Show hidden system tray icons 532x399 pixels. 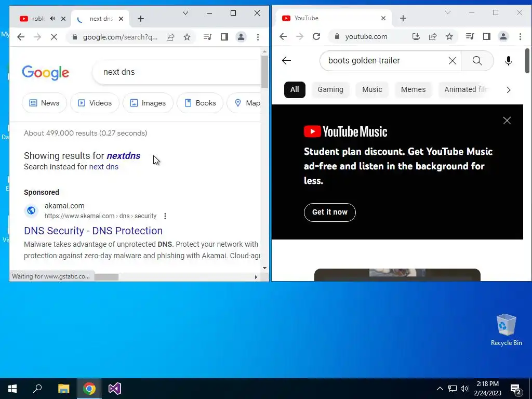(440, 389)
